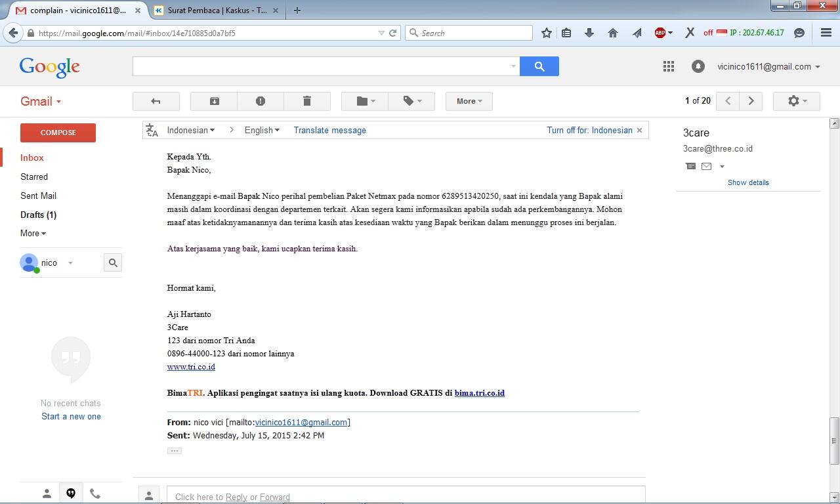Click the blue Gmail search button
Image resolution: width=840 pixels, height=504 pixels.
539,66
